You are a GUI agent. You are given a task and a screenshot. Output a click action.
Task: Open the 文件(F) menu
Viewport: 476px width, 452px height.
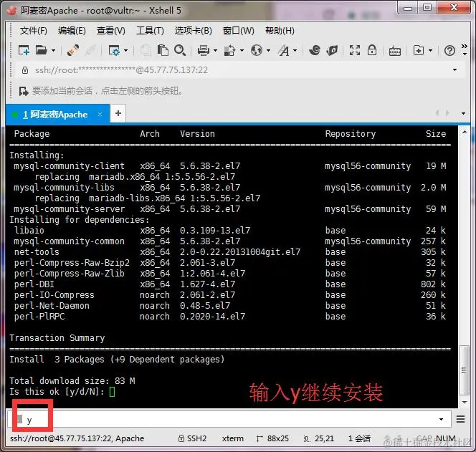pyautogui.click(x=34, y=31)
